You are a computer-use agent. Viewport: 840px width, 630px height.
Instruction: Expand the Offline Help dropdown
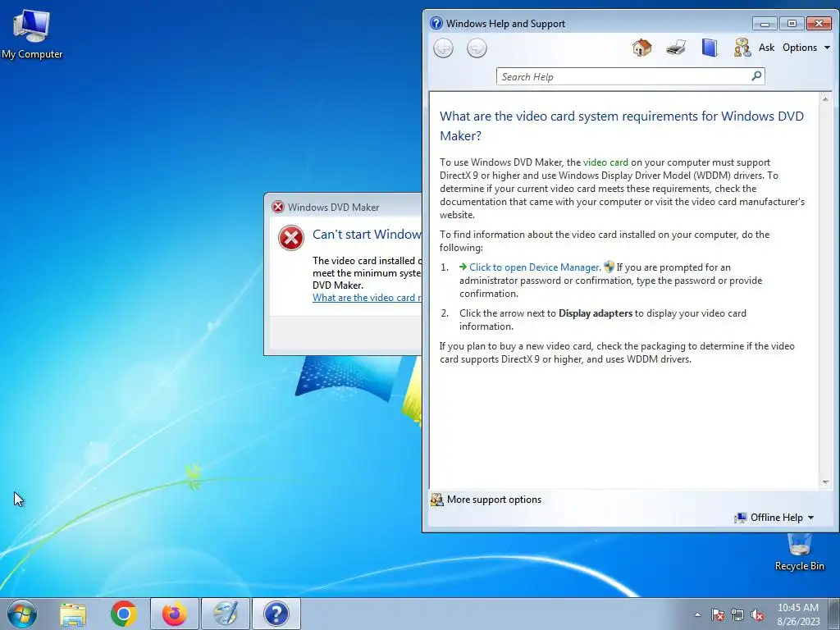pos(774,518)
